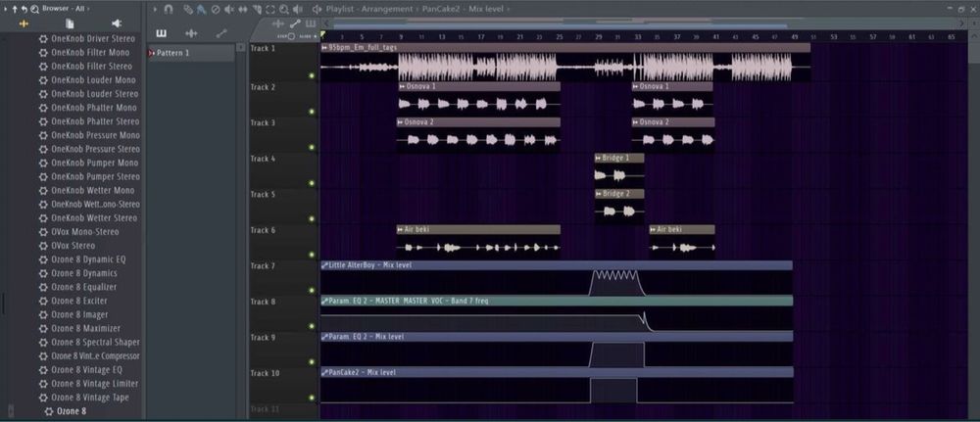Click the speaker icon left of Playlist title

click(317, 10)
